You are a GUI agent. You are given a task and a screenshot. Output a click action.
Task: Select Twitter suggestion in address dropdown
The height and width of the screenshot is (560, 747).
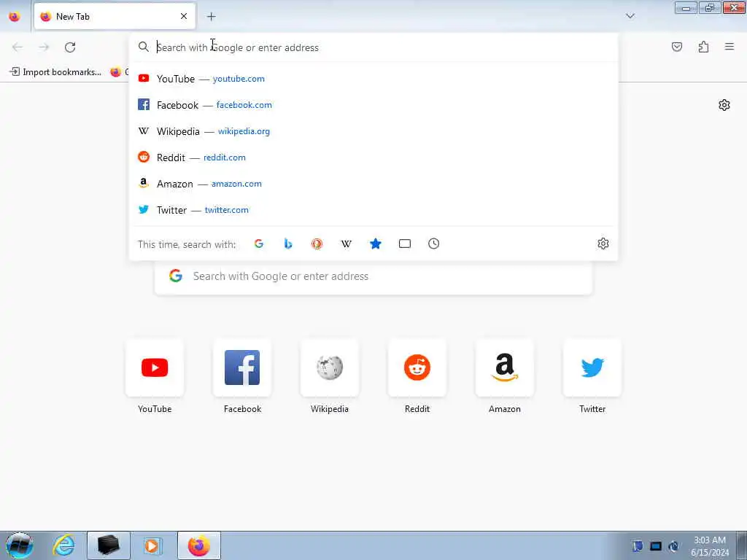[373, 209]
